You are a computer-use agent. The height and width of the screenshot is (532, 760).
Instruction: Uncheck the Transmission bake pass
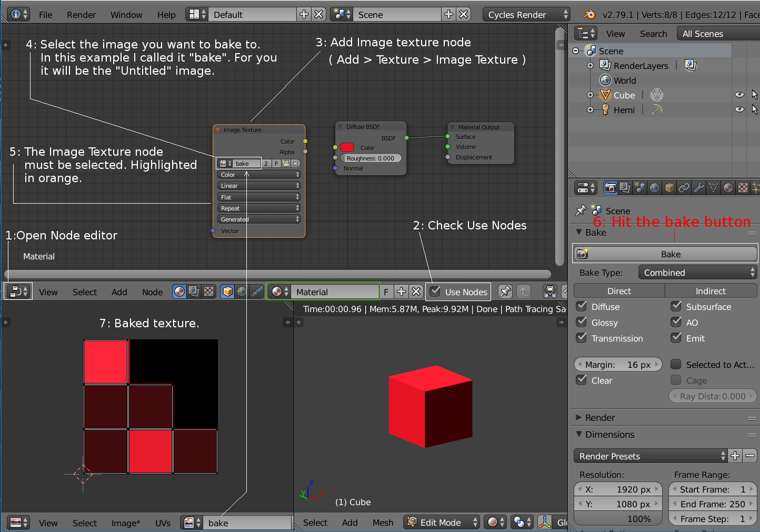[x=582, y=338]
